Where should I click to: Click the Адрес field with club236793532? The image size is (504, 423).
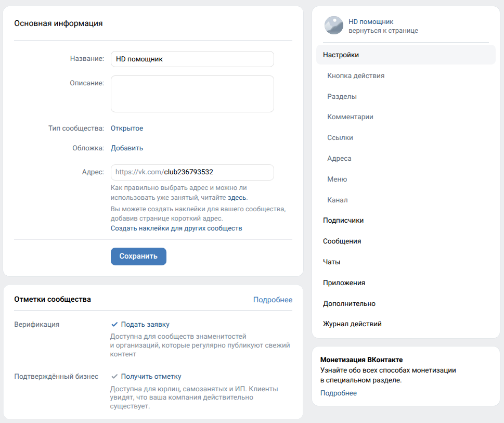click(x=192, y=172)
